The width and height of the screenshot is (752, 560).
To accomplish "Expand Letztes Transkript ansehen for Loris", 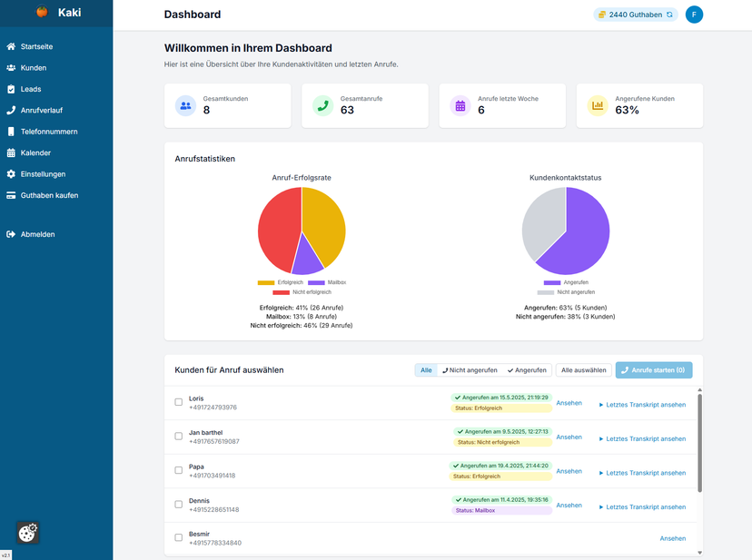I will coord(642,405).
